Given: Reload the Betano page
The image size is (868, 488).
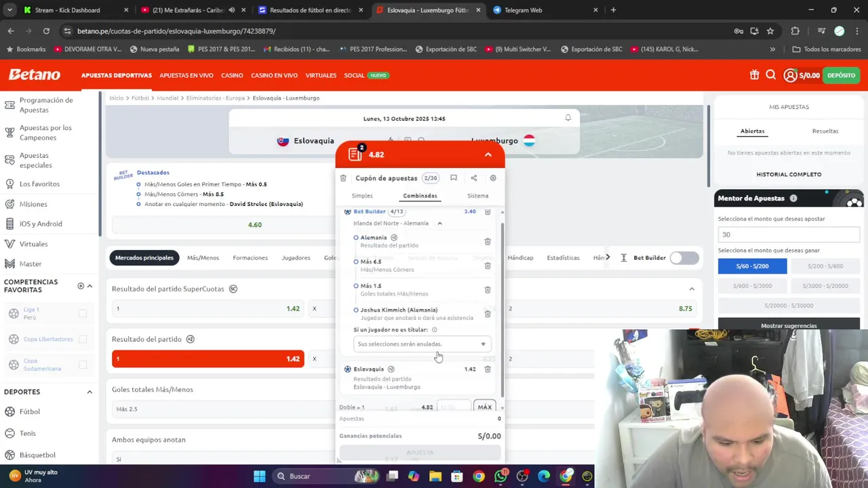Looking at the screenshot, I should click(46, 31).
